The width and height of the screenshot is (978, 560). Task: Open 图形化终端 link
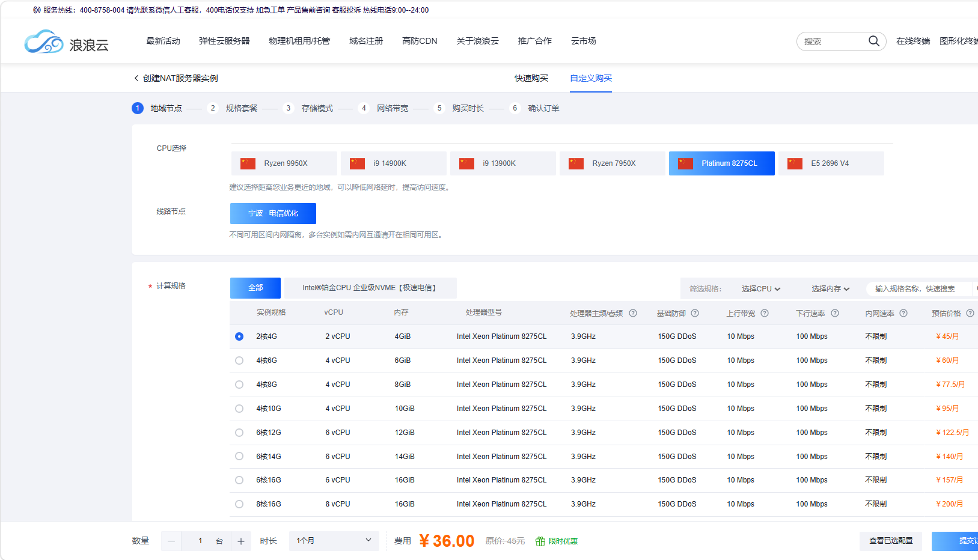[x=959, y=41]
